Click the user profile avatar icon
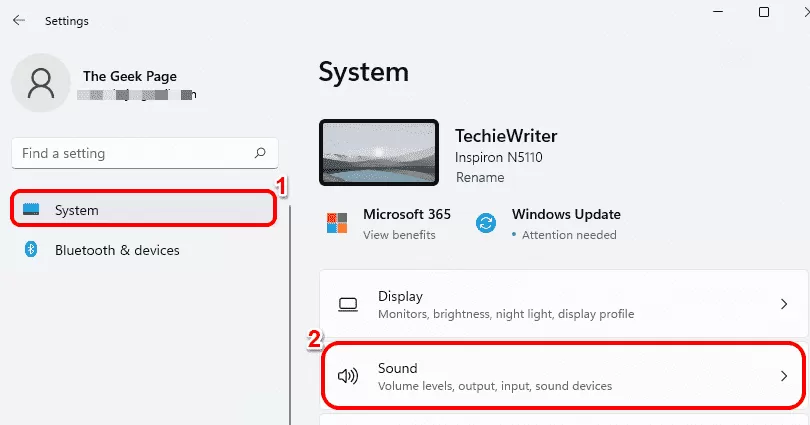 tap(41, 83)
